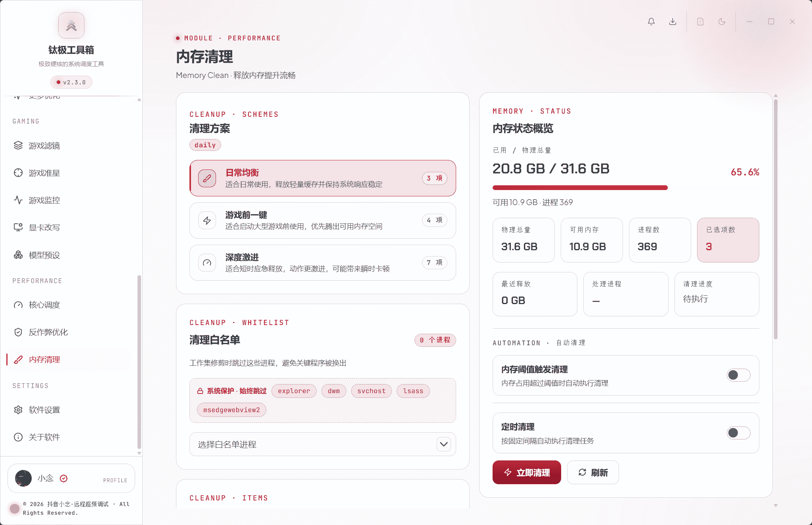Open 关于软件 page
The width and height of the screenshot is (812, 525).
tap(68, 437)
